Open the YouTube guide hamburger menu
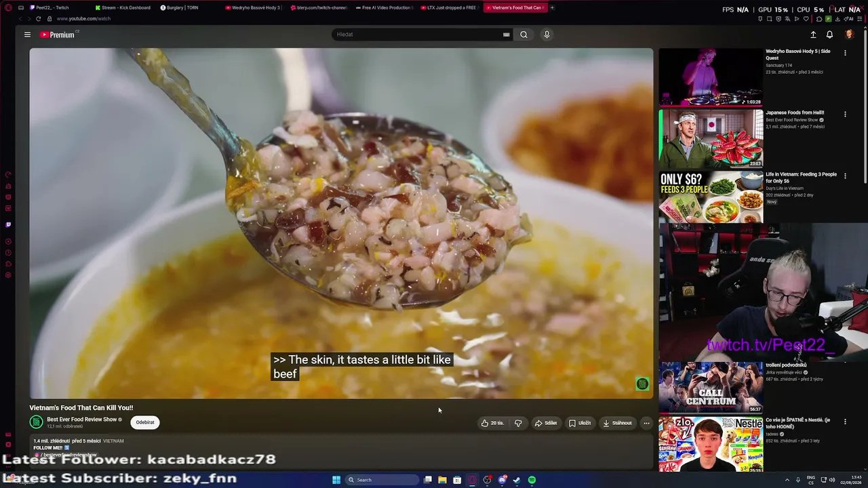The width and height of the screenshot is (868, 488). tap(27, 35)
